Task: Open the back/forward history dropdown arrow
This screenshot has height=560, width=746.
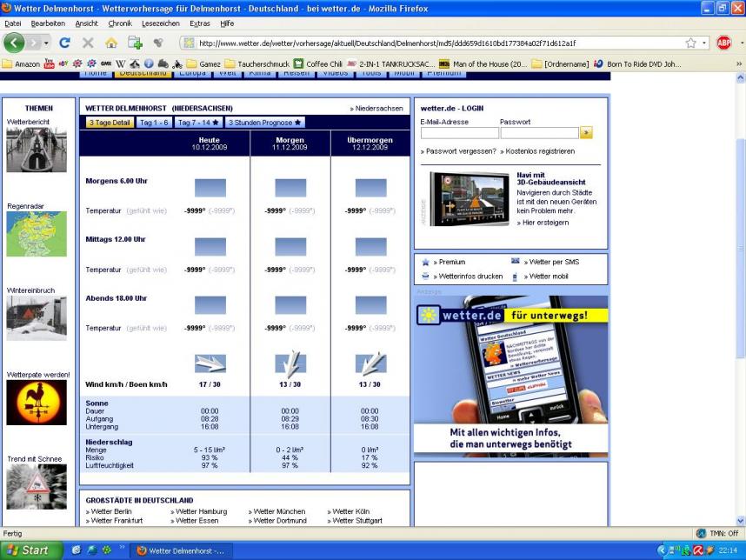Action: (x=46, y=43)
